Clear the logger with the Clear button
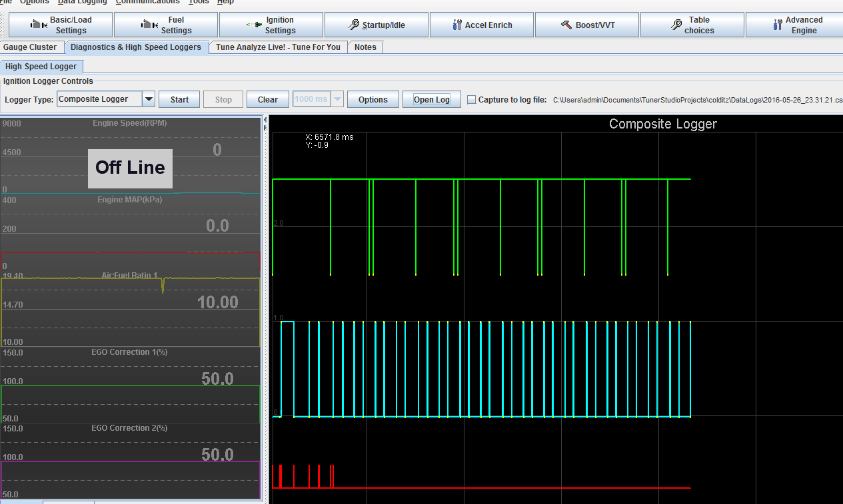 click(x=267, y=99)
